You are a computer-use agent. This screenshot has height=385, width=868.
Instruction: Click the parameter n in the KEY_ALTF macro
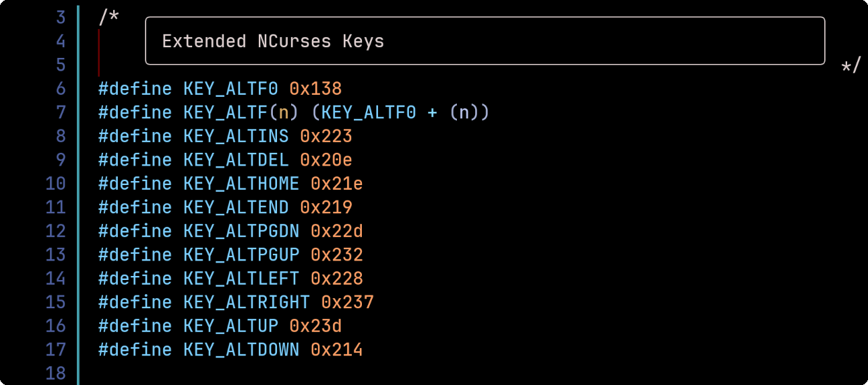[284, 112]
